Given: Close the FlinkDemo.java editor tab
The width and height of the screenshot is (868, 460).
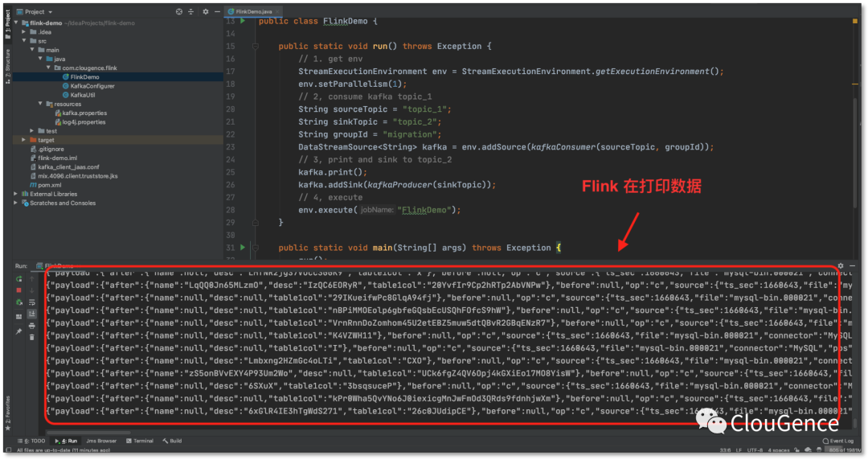Looking at the screenshot, I should click(277, 11).
